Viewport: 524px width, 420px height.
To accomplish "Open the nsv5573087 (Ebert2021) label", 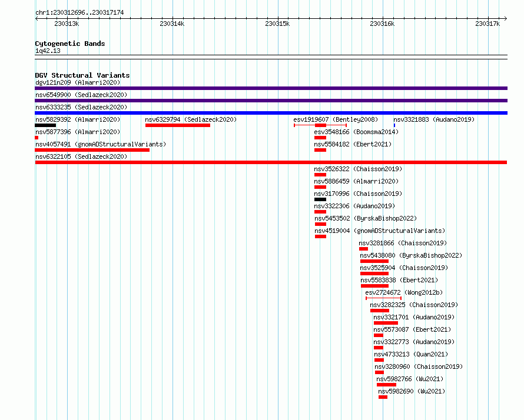I will coord(412,329).
